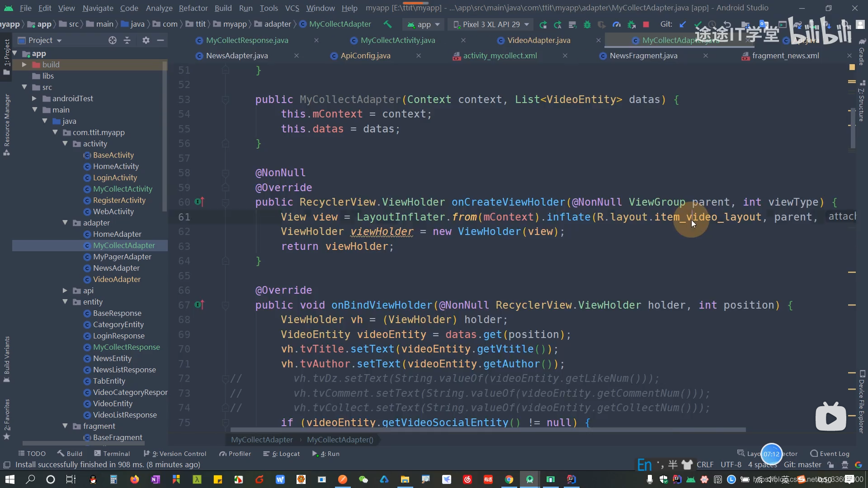Open VideoEntity class in Project tree
868x488 pixels.
[x=113, y=404]
